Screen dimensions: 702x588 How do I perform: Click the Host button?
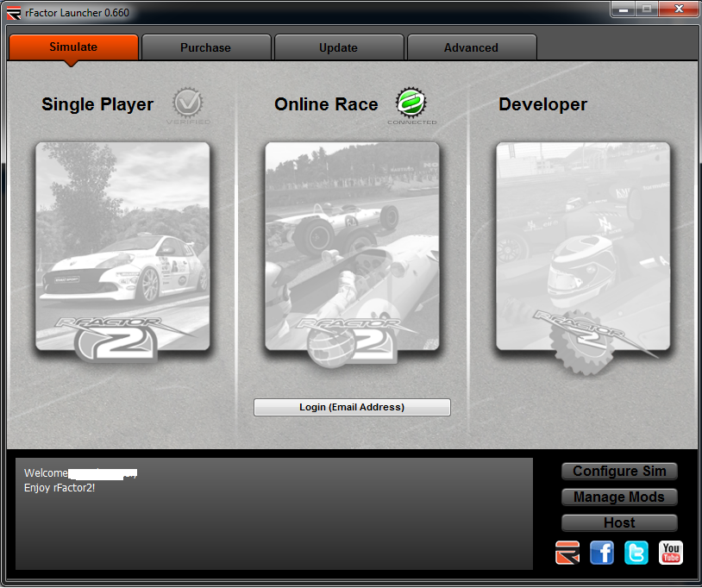pos(619,522)
